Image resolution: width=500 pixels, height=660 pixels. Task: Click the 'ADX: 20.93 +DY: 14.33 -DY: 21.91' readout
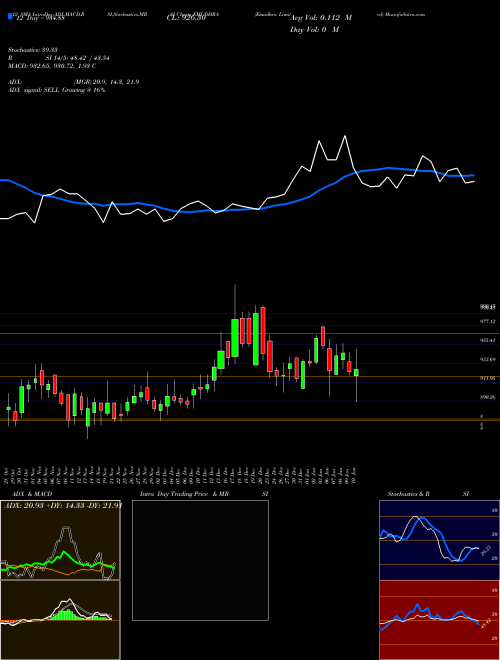click(63, 506)
